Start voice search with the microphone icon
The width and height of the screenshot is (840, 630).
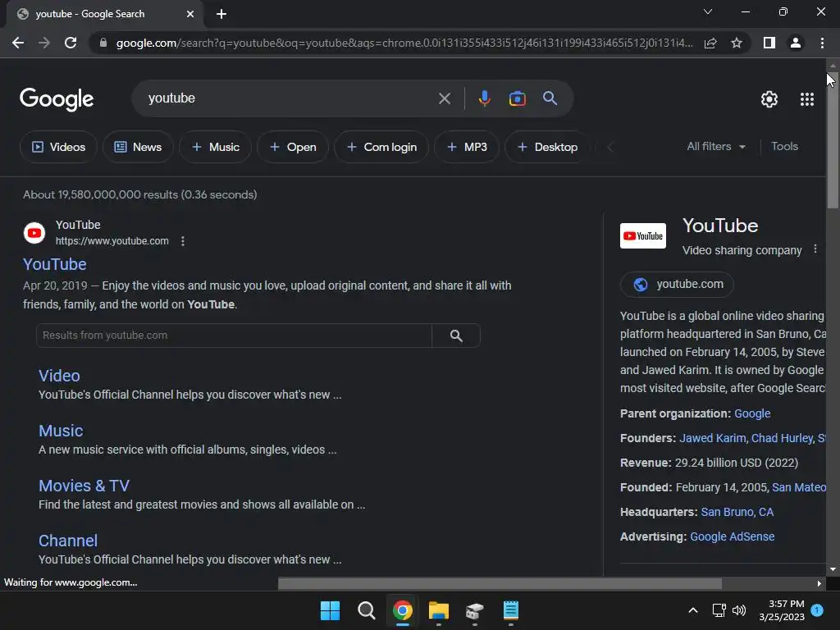click(484, 98)
